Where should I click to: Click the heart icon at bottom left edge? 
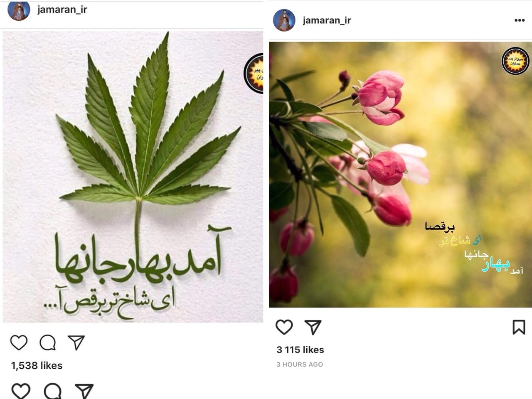tap(21, 391)
